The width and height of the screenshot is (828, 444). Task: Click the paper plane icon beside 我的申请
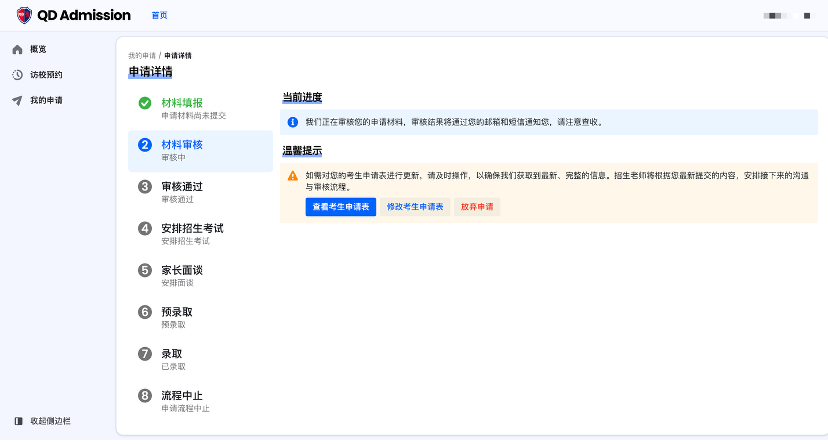pyautogui.click(x=17, y=101)
